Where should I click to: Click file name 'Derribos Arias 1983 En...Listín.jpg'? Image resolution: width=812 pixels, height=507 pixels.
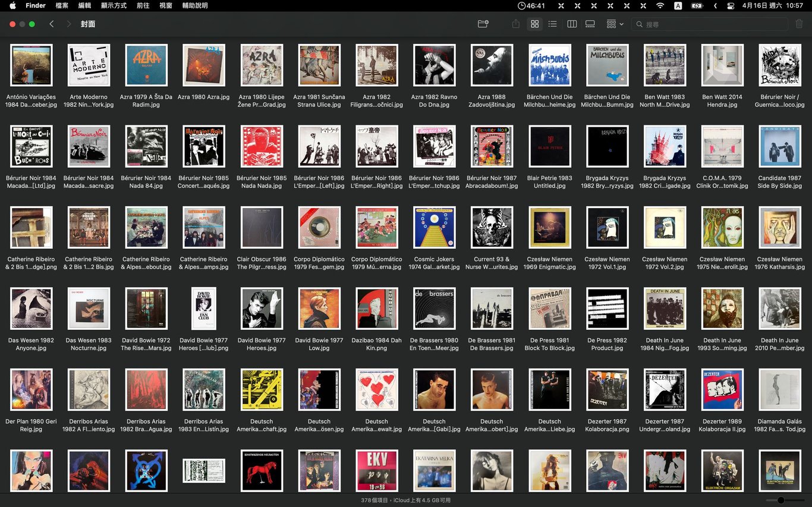coord(204,425)
